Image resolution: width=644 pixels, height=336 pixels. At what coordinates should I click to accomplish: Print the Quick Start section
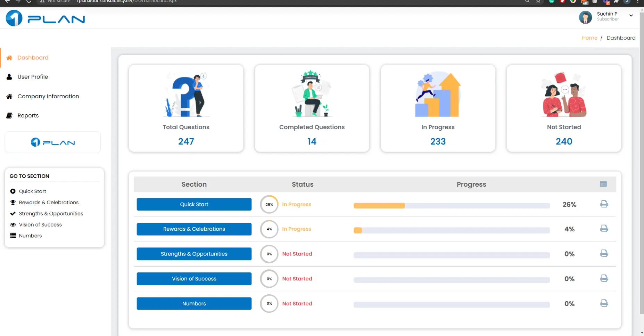[604, 204]
